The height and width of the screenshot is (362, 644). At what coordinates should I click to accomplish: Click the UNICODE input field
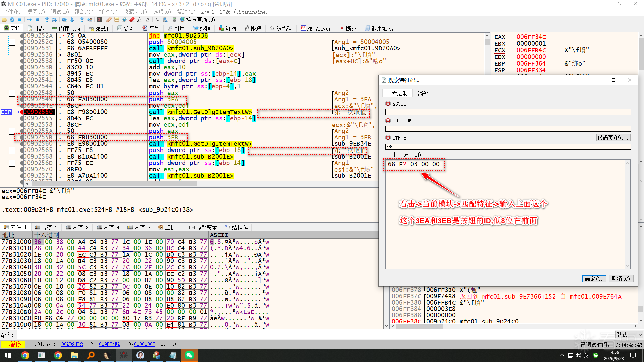click(x=508, y=129)
